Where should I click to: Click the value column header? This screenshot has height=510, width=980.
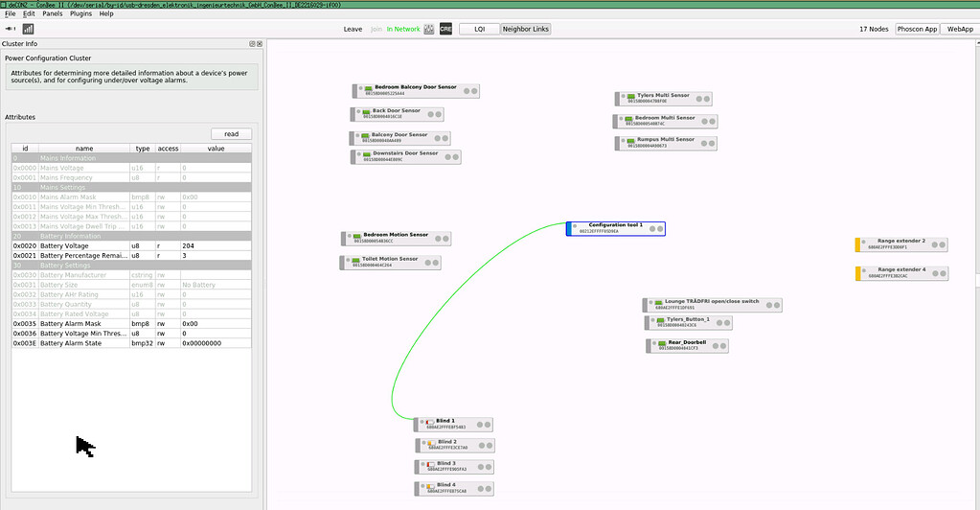click(x=217, y=149)
